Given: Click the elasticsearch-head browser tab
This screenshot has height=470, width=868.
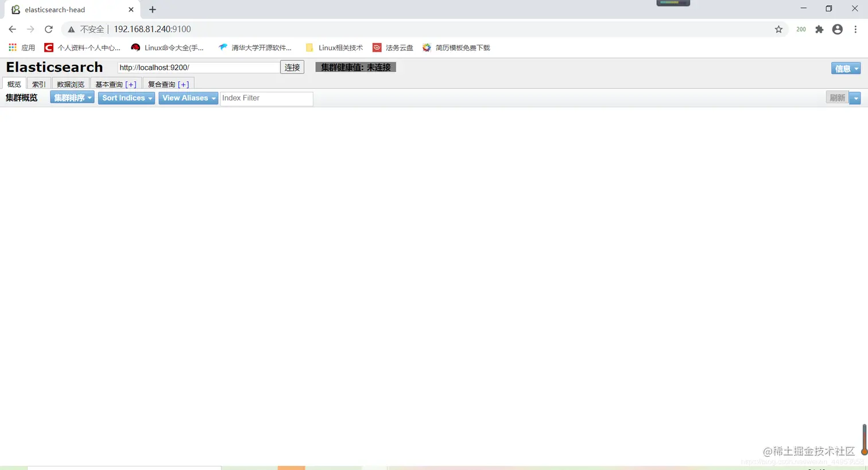Looking at the screenshot, I should pyautogui.click(x=72, y=10).
